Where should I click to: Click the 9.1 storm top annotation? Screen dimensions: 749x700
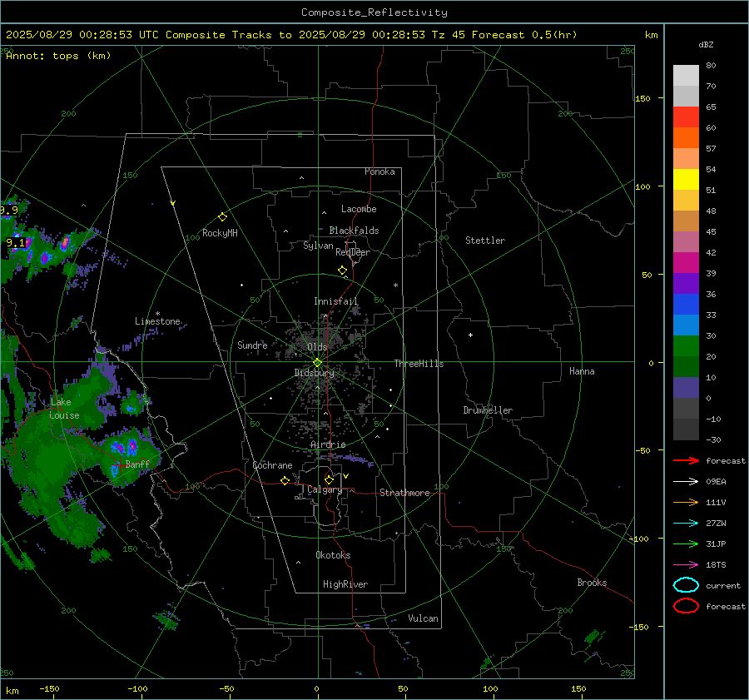(x=15, y=243)
